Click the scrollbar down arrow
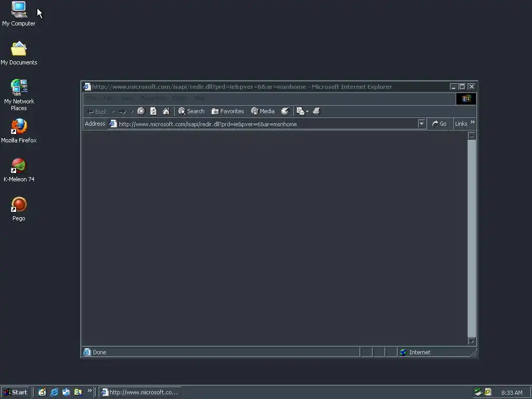Screen dimensions: 532x399 [x=472, y=341]
